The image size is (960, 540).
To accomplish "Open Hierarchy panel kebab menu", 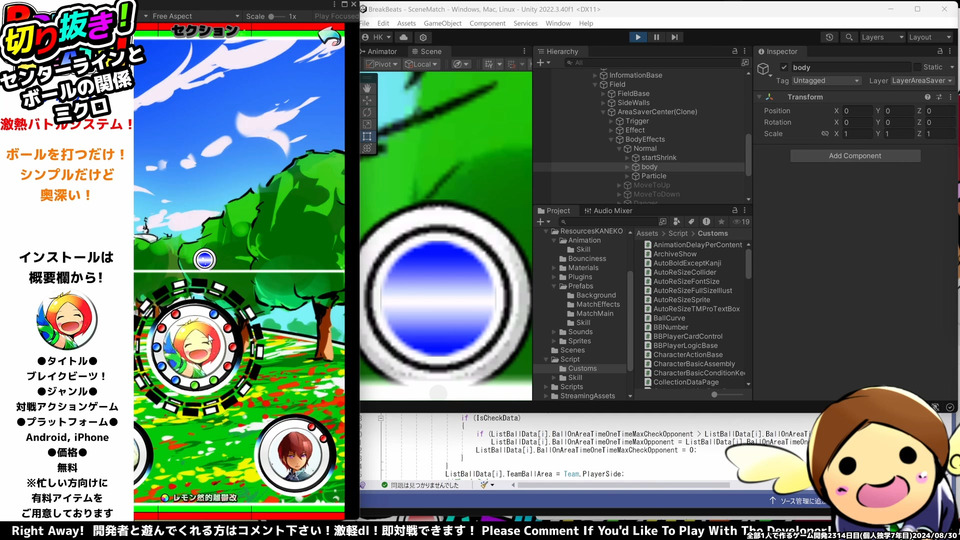I will (x=744, y=51).
